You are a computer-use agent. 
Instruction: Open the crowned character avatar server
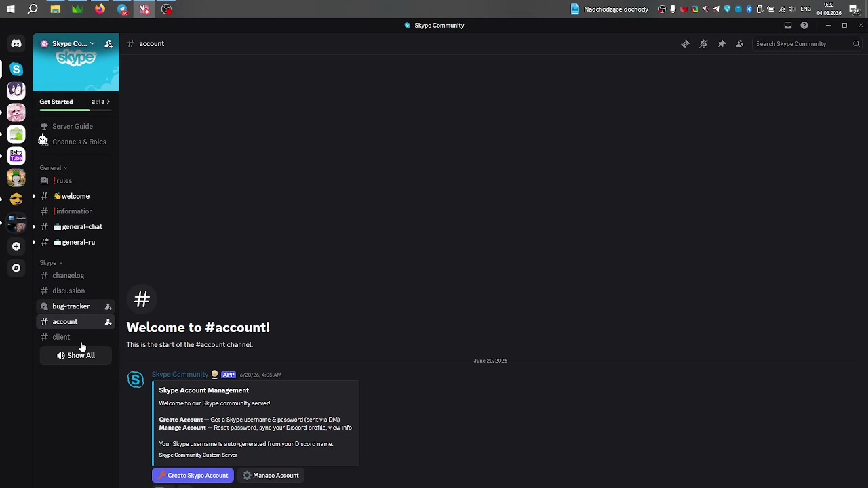(x=16, y=178)
